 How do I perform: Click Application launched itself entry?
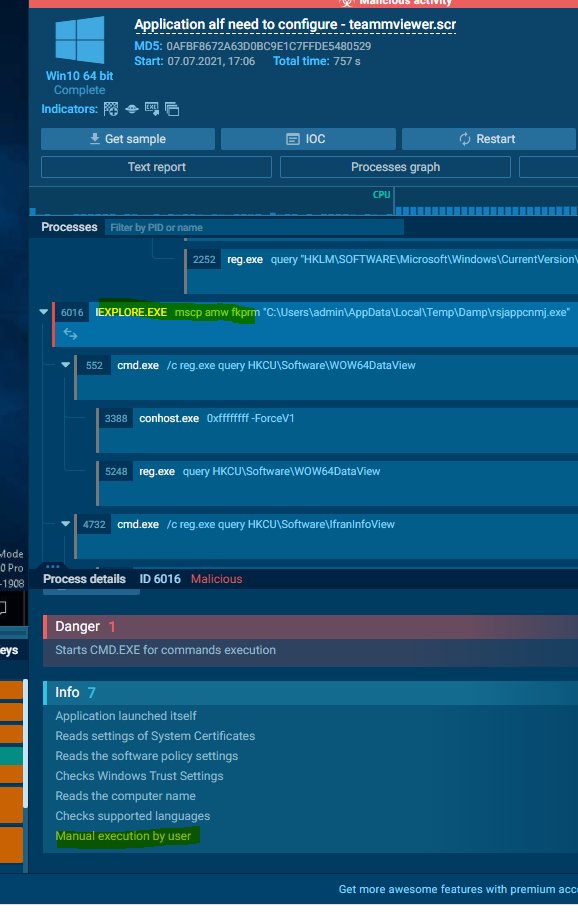click(x=126, y=716)
